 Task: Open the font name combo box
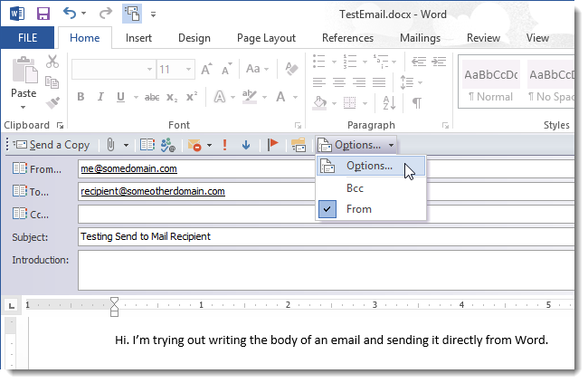[114, 69]
